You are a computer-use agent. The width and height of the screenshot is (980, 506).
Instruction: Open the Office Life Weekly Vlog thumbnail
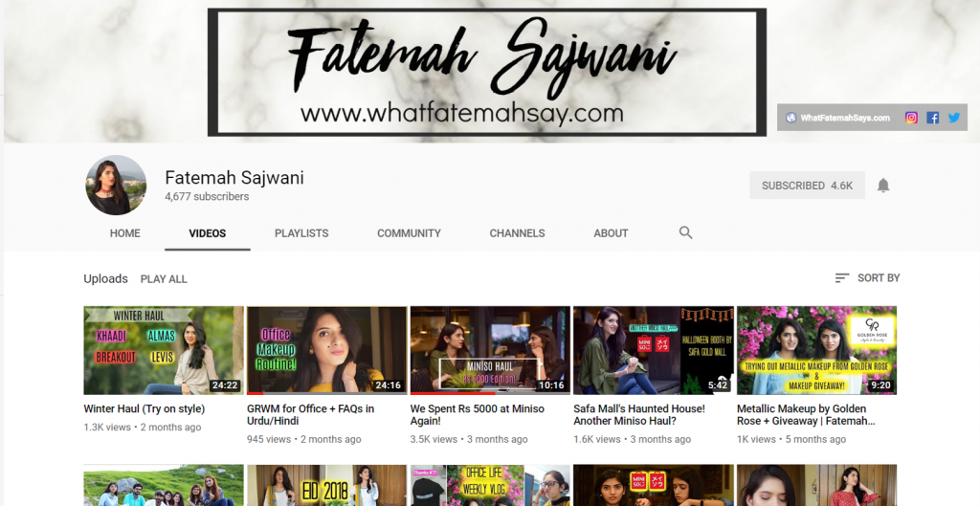[490, 485]
